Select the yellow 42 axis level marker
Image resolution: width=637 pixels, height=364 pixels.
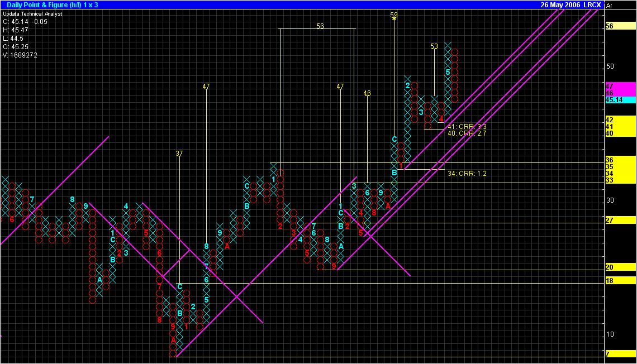(x=620, y=119)
